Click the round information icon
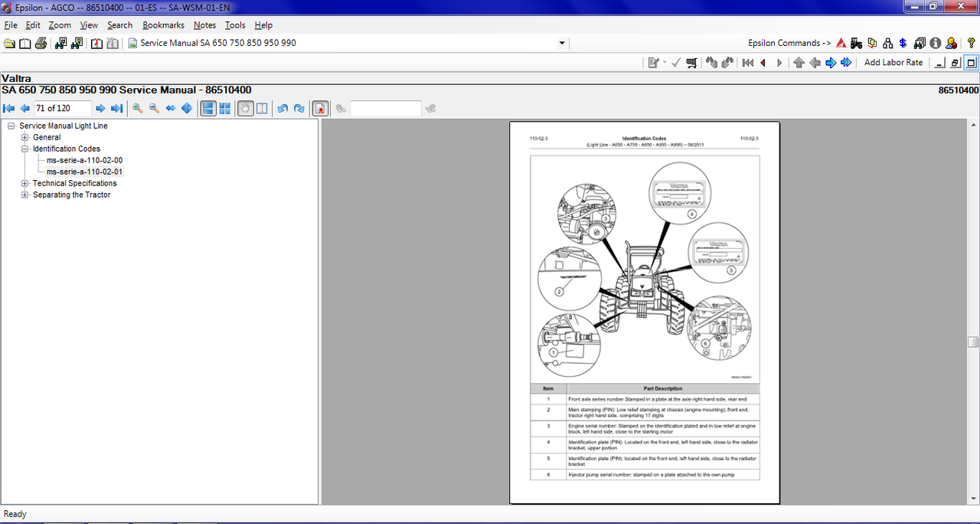Image resolution: width=980 pixels, height=524 pixels. 936,43
